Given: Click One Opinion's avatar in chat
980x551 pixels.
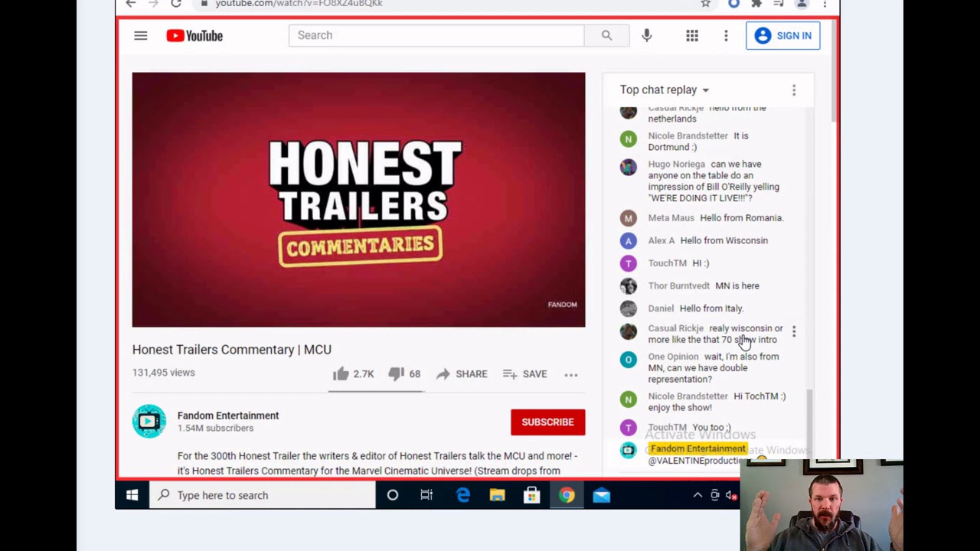Looking at the screenshot, I should pos(629,360).
